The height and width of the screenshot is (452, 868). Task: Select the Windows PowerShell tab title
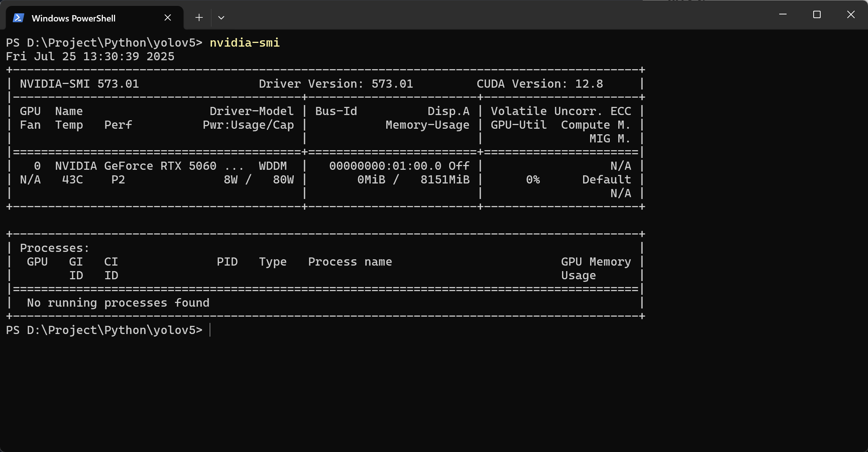[74, 18]
